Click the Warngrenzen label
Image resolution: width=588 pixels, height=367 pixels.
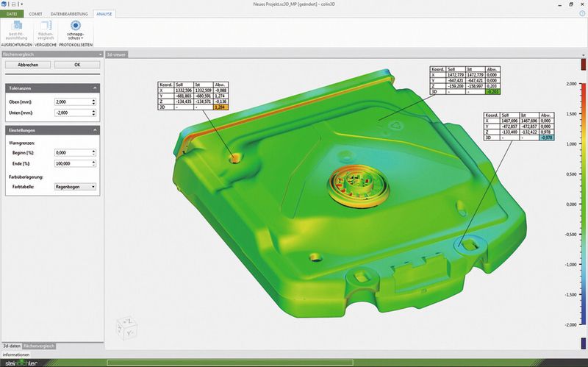click(21, 143)
